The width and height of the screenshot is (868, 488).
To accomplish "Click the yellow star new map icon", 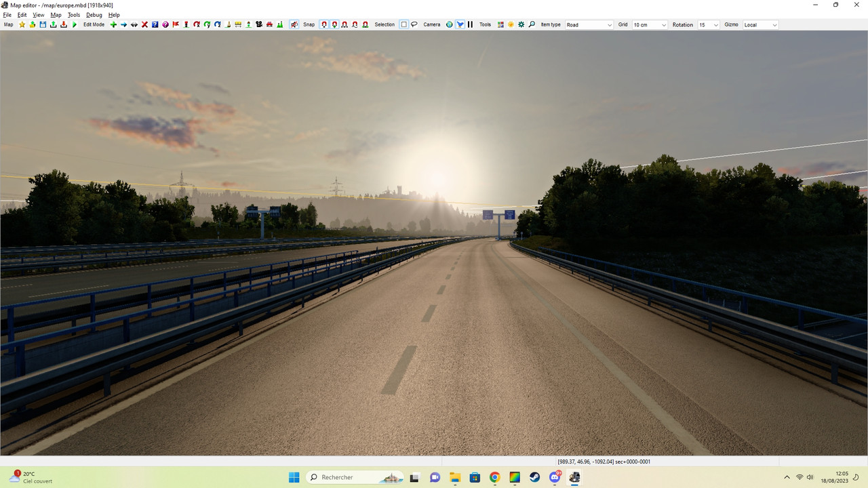I will point(22,24).
